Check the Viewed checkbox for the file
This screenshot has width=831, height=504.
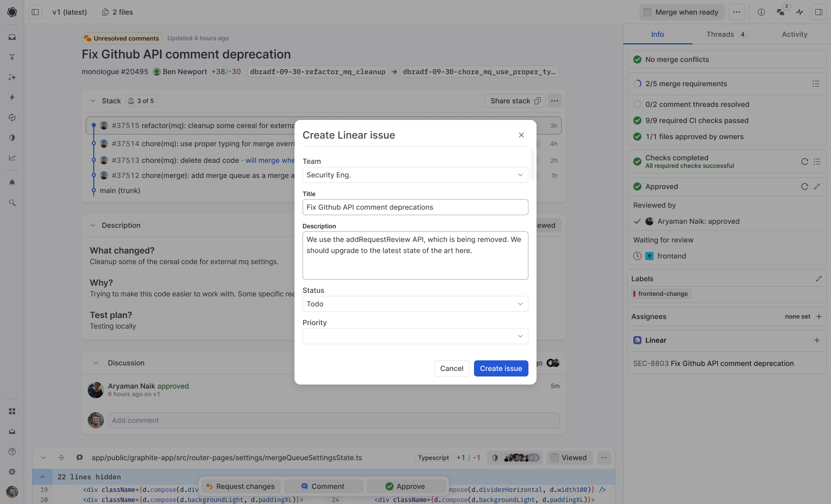point(555,458)
